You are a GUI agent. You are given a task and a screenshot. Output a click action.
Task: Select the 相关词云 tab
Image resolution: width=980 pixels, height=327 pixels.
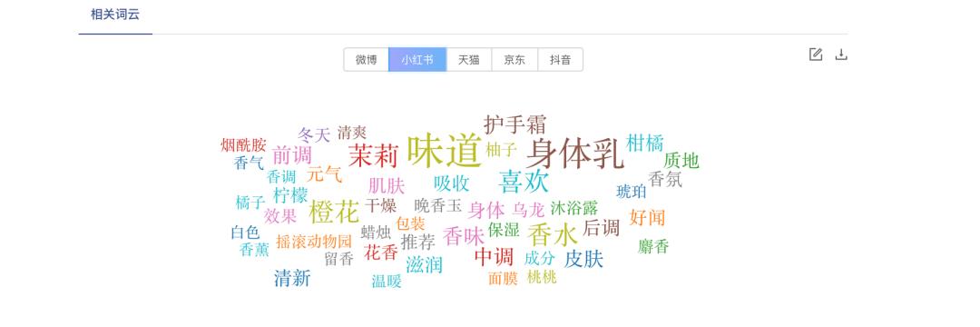tap(115, 15)
